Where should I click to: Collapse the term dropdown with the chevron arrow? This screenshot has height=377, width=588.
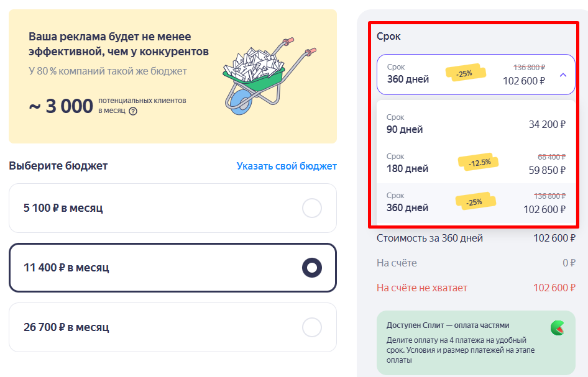tap(563, 75)
